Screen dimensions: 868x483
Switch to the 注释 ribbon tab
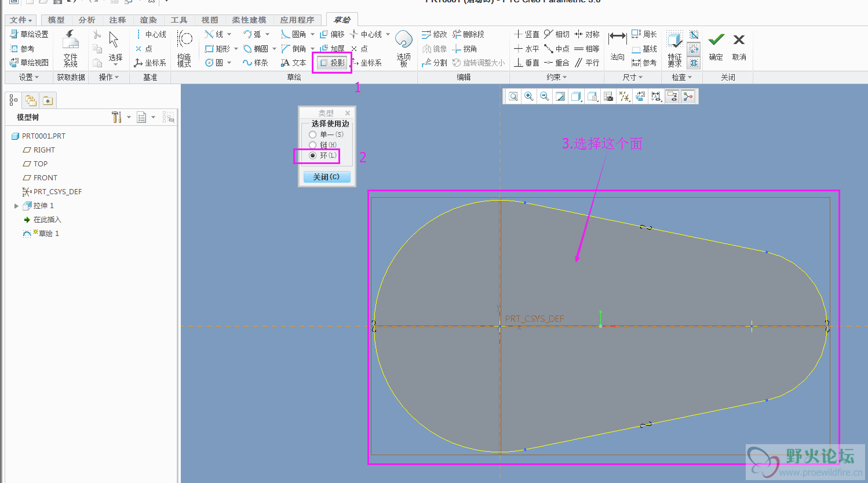tap(118, 20)
